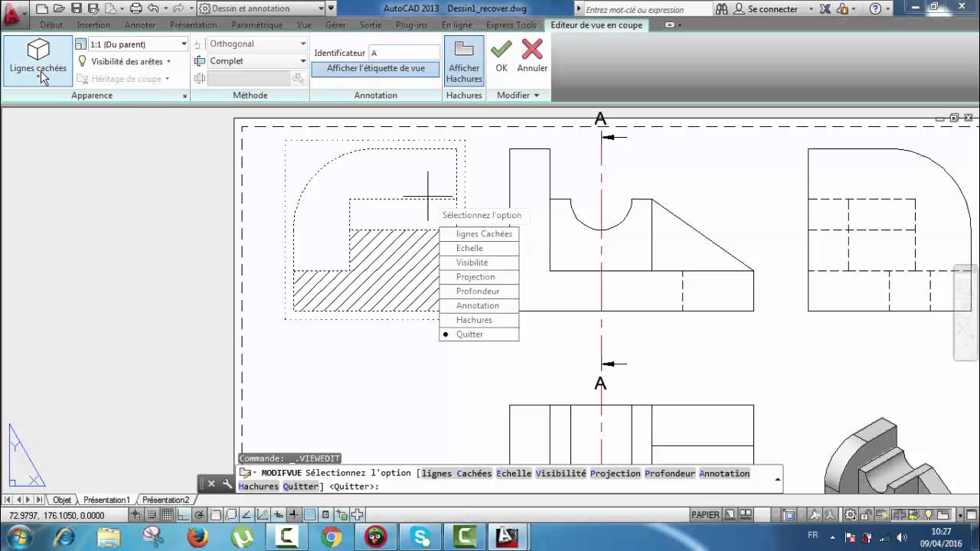Open the Annoter ribbon tab
980x551 pixels.
tap(140, 24)
